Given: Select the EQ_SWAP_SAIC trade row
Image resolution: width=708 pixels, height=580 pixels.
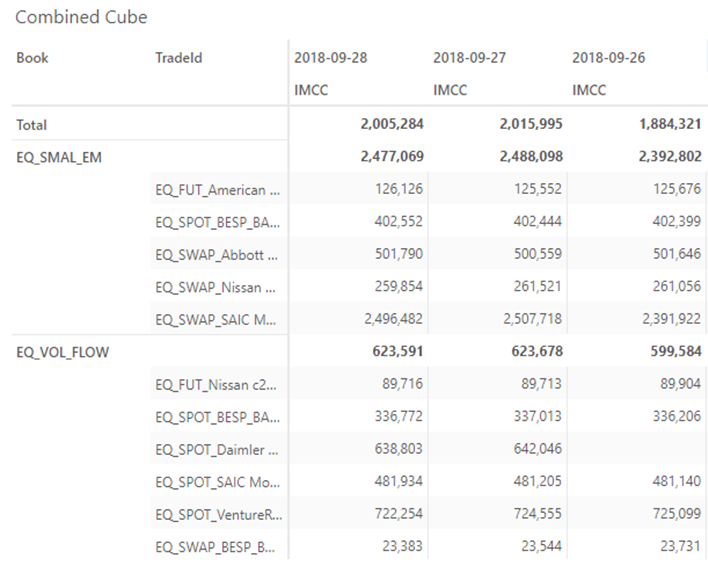Looking at the screenshot, I should (216, 320).
